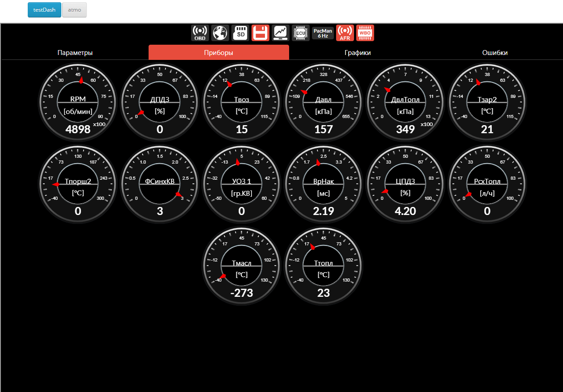The height and width of the screenshot is (392, 563).
Task: Toggle the red AFR signal icon
Action: pyautogui.click(x=345, y=33)
